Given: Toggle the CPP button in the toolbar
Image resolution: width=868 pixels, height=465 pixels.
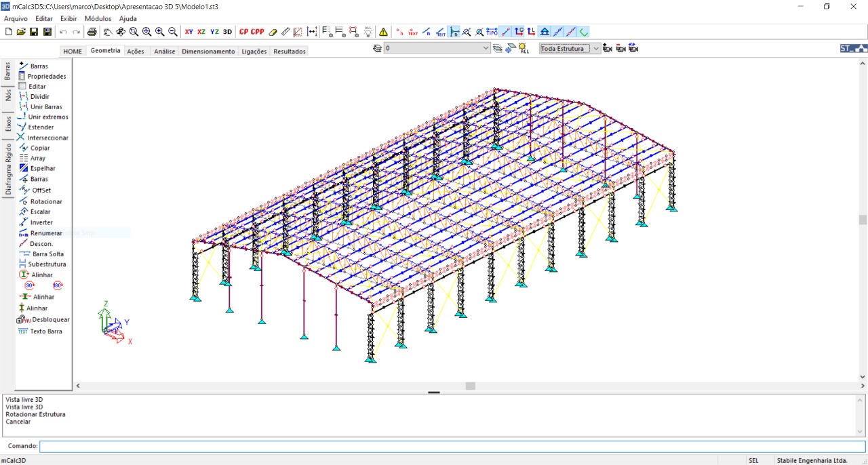Looking at the screenshot, I should pos(258,32).
